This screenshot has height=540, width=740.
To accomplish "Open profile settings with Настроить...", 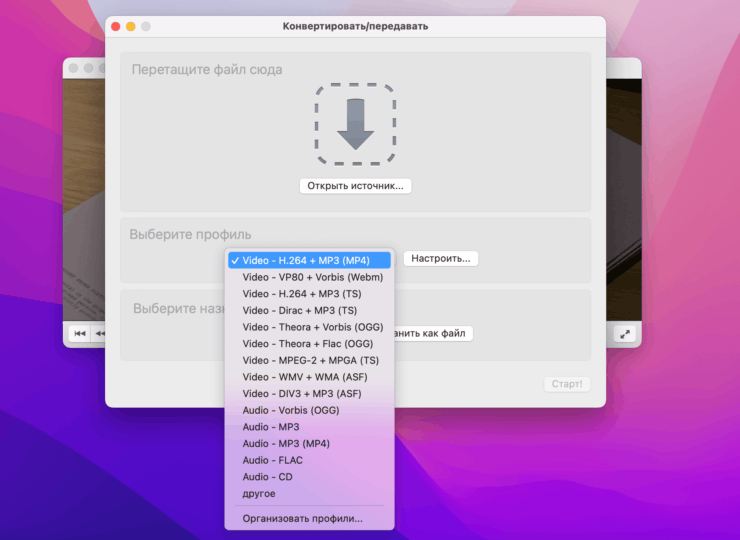I will (x=441, y=259).
